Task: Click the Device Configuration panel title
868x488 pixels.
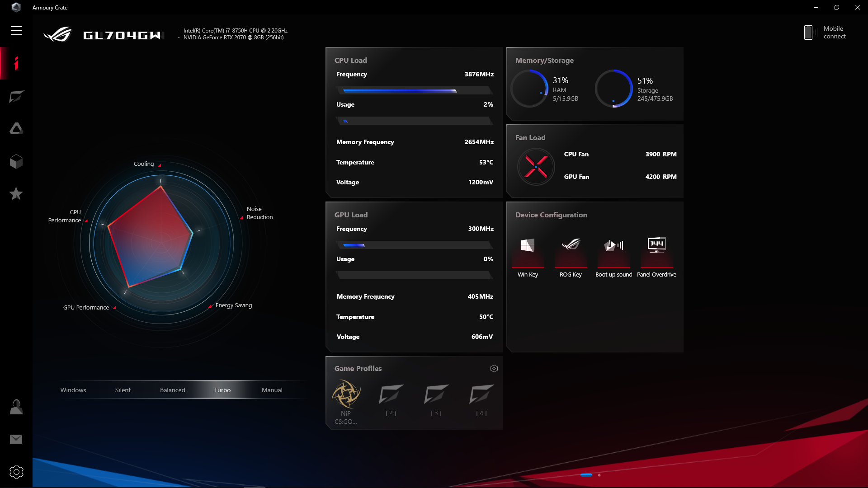Action: point(551,215)
